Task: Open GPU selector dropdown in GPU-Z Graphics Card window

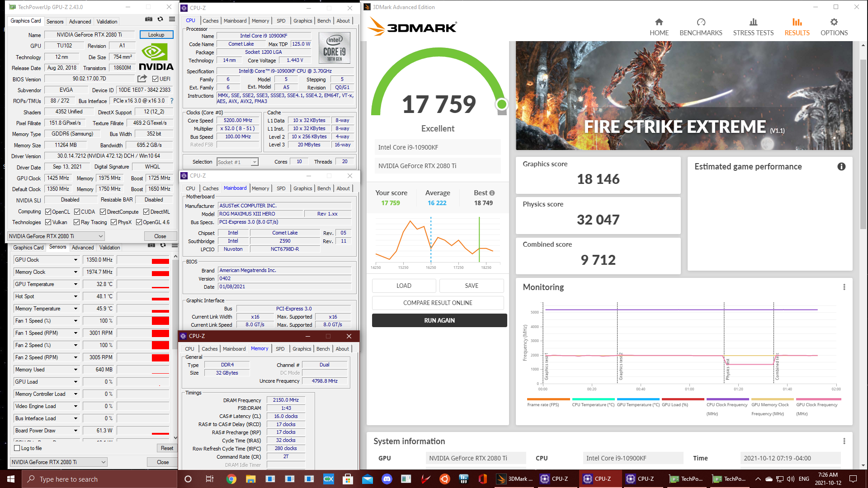Action: tap(56, 236)
